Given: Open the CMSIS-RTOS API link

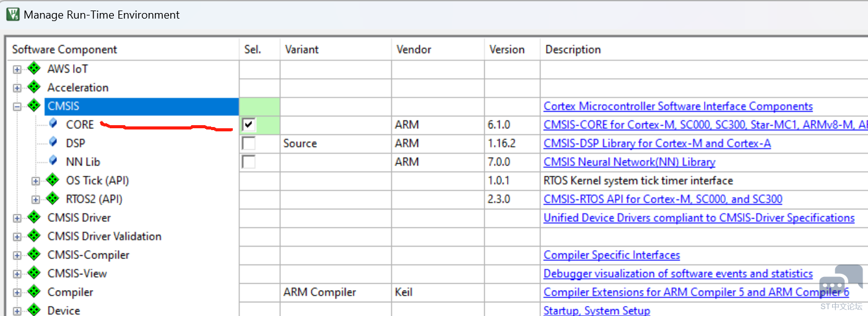Looking at the screenshot, I should pyautogui.click(x=662, y=199).
